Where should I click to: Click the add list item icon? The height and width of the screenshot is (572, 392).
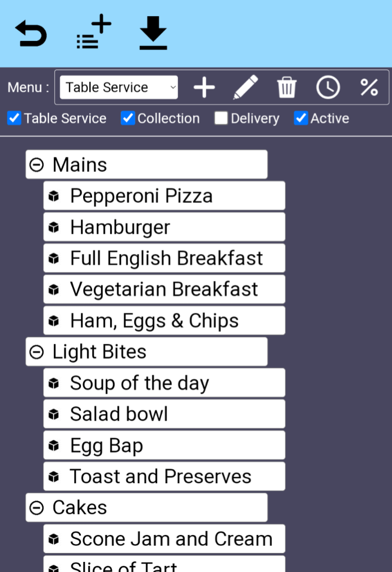(x=94, y=33)
